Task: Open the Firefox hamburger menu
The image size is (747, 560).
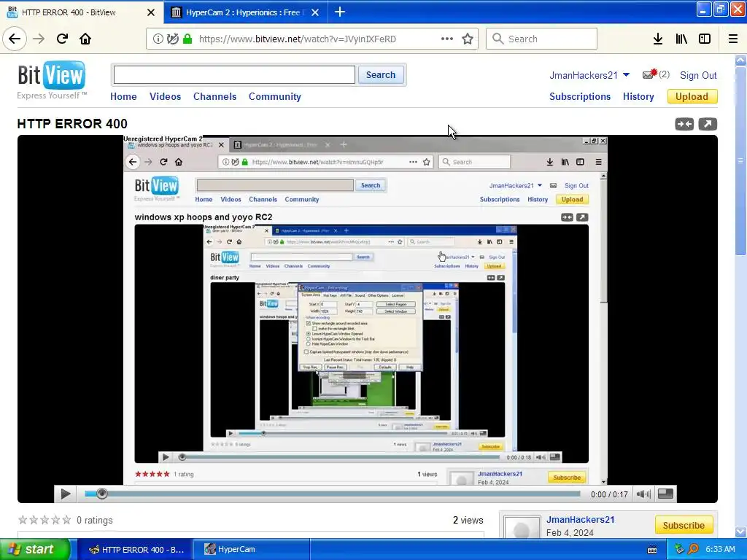Action: point(733,39)
